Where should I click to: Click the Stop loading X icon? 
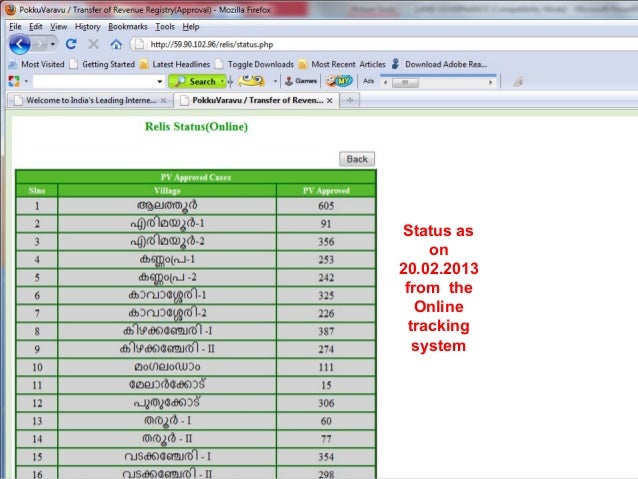point(94,44)
